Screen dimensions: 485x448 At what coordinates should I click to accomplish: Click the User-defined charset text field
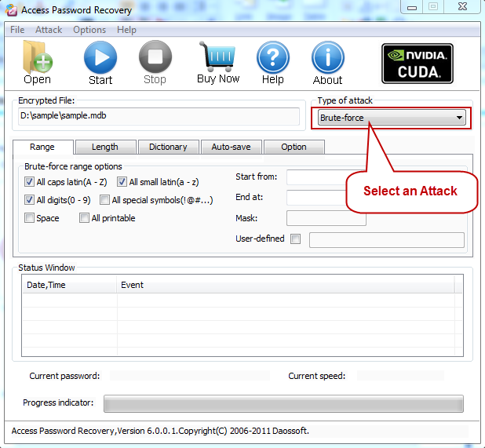[387, 240]
